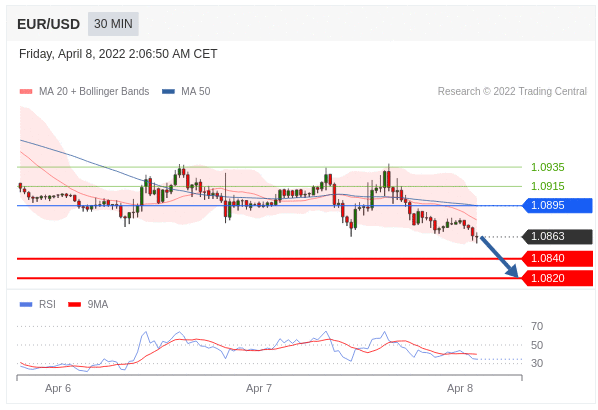Click the blue downward forecast arrow
The width and height of the screenshot is (598, 410).
click(x=499, y=256)
